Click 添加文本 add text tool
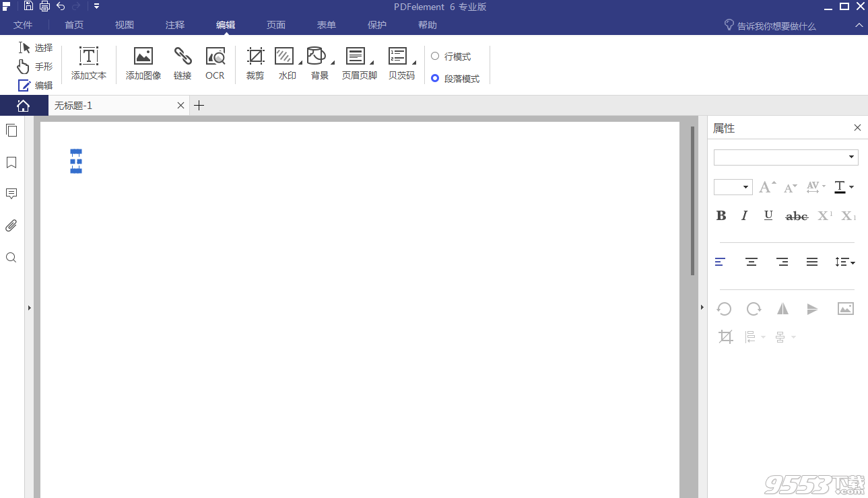Viewport: 868px width, 498px height. 89,64
